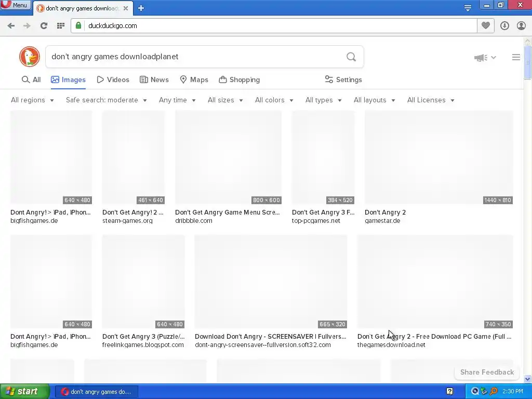The width and height of the screenshot is (532, 399).
Task: Go back with the browser back arrow
Action: (x=11, y=26)
